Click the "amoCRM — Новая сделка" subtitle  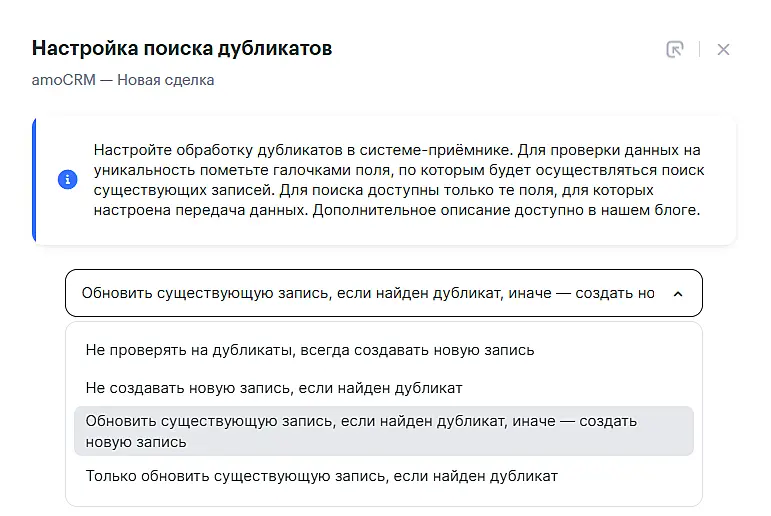(x=123, y=79)
